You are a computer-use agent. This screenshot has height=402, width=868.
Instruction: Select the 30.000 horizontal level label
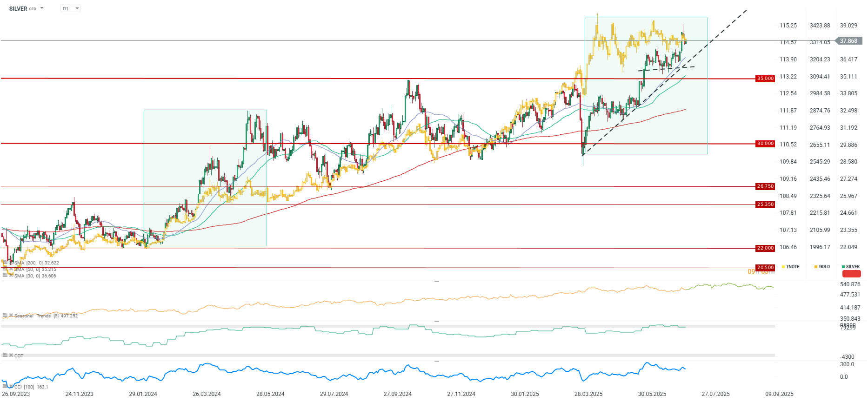click(765, 144)
